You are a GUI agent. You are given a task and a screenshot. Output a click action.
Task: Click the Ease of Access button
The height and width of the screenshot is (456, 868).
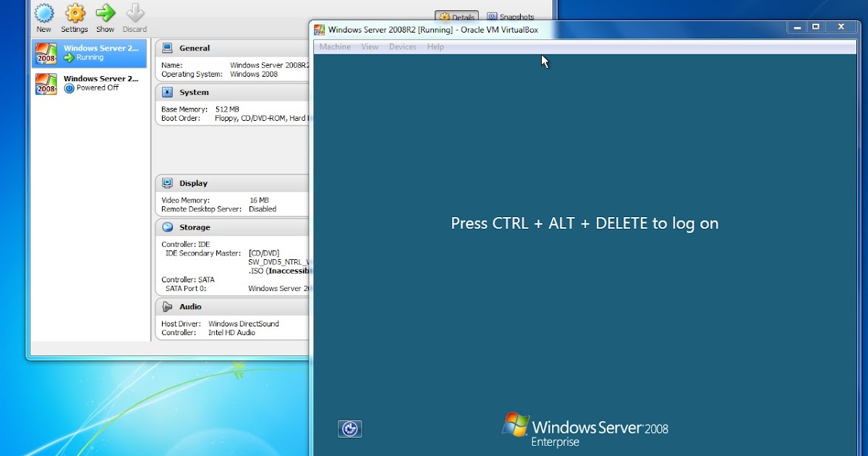[350, 428]
